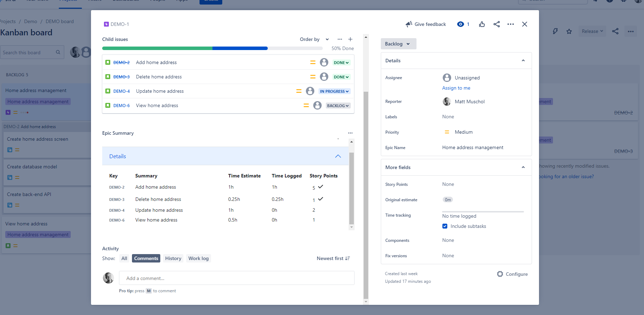The image size is (644, 315).
Task: Change DONE status of Add home address
Action: [x=341, y=63]
